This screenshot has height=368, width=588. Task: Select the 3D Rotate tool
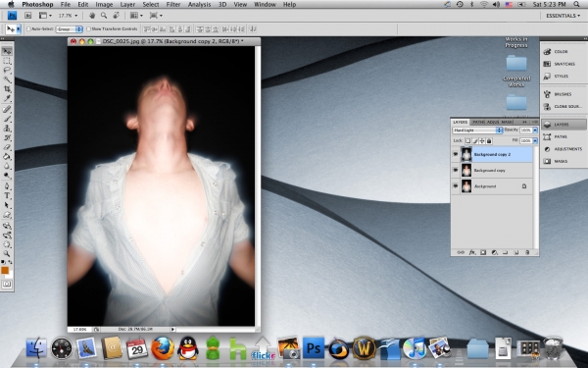click(x=7, y=226)
